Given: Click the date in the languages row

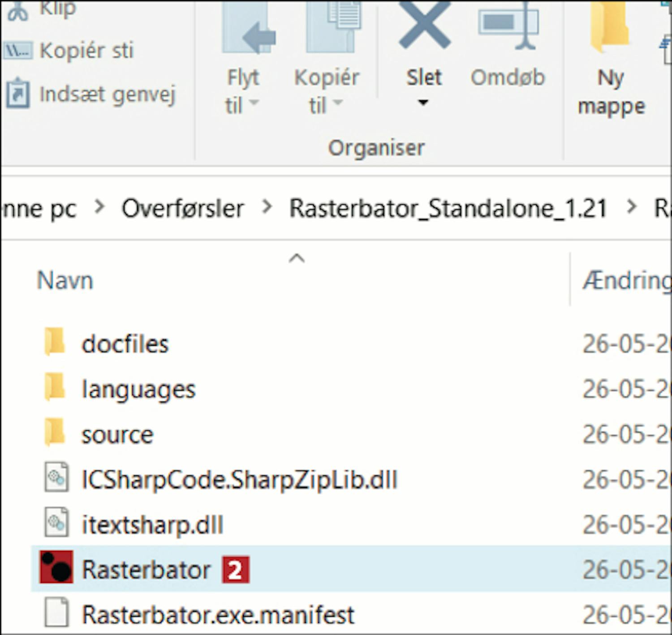Looking at the screenshot, I should click(626, 389).
